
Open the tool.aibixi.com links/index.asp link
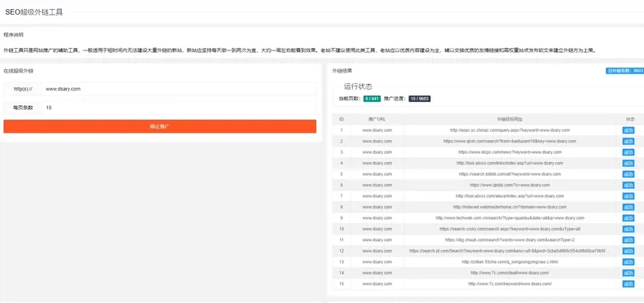509,163
